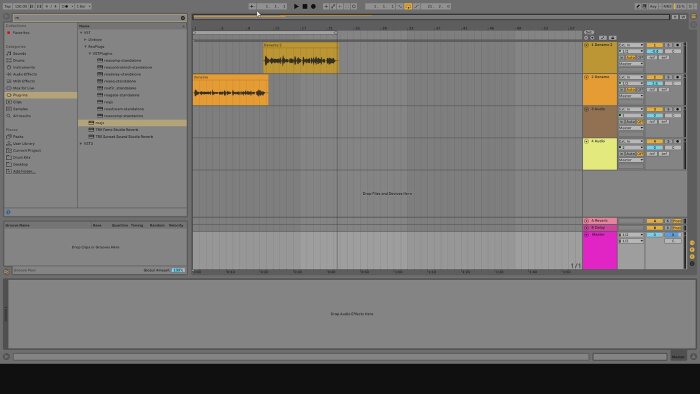Click the cyan volume field of track 3 Audio
700x394 pixels.
coord(654,116)
